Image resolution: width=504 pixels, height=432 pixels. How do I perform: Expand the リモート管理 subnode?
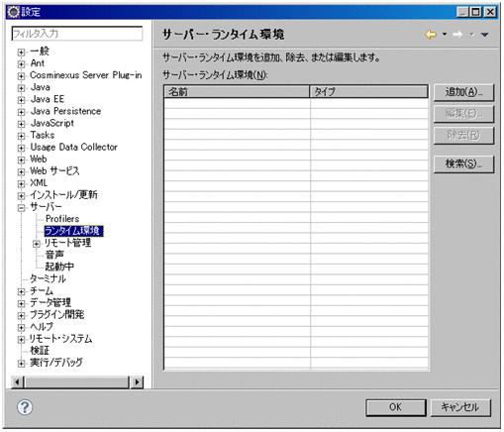[37, 244]
